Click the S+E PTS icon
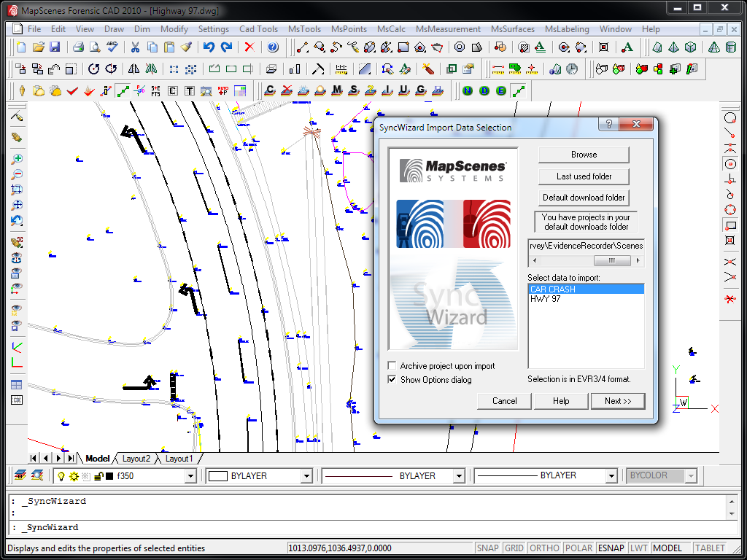This screenshot has width=747, height=560. (x=155, y=90)
